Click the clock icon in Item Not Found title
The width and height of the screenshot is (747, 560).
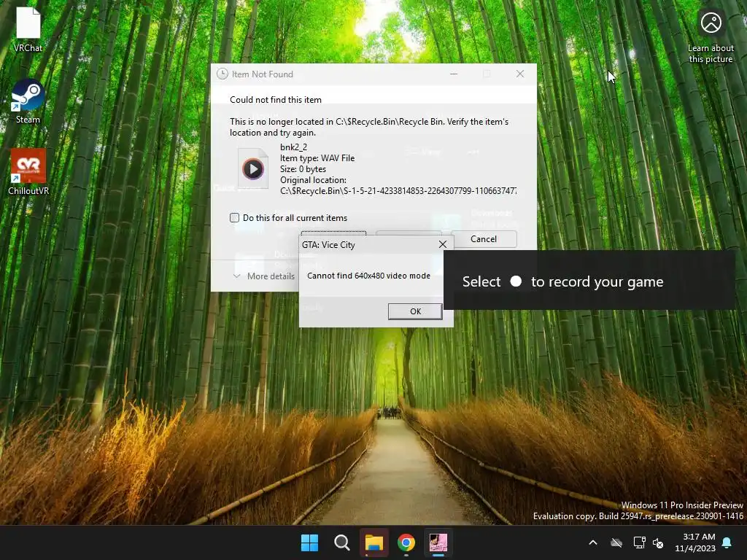[x=222, y=74]
